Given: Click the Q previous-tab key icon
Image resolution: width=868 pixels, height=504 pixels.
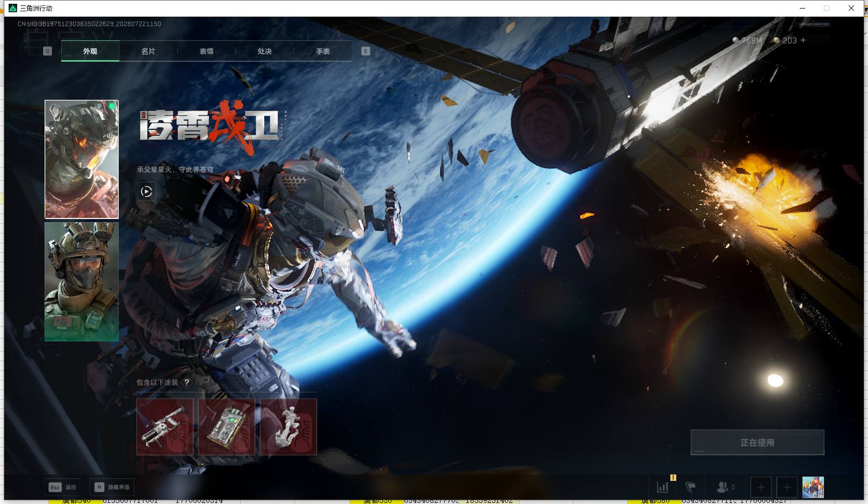Looking at the screenshot, I should click(47, 51).
